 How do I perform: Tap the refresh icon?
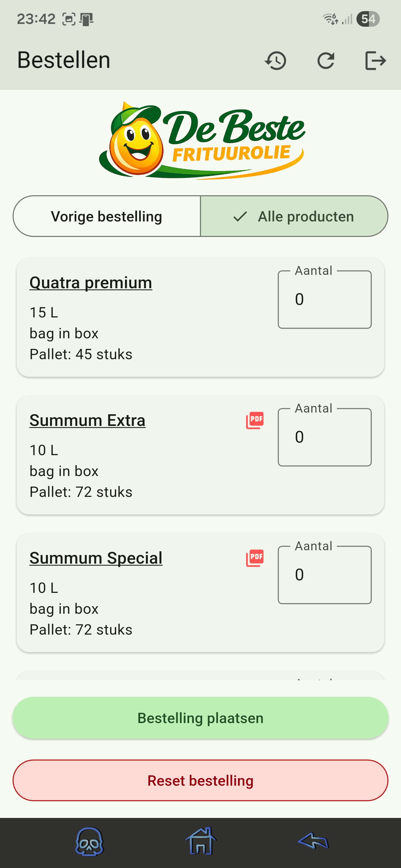pos(326,61)
